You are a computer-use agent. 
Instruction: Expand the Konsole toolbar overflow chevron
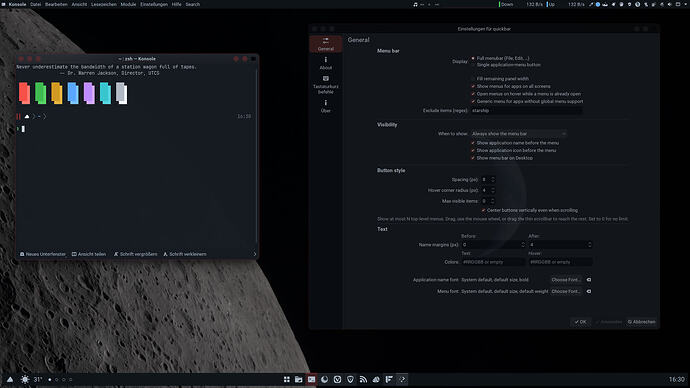[x=254, y=254]
